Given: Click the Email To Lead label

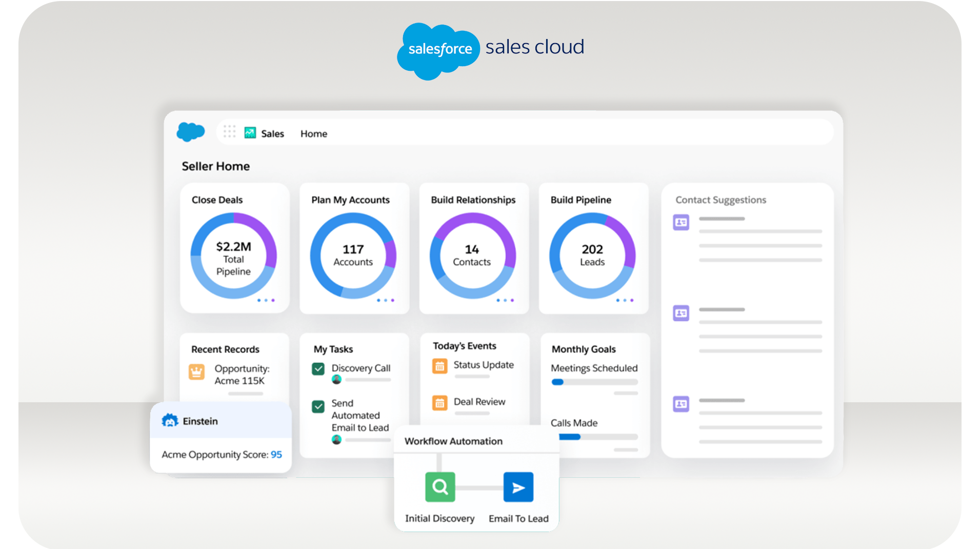Looking at the screenshot, I should click(x=518, y=519).
